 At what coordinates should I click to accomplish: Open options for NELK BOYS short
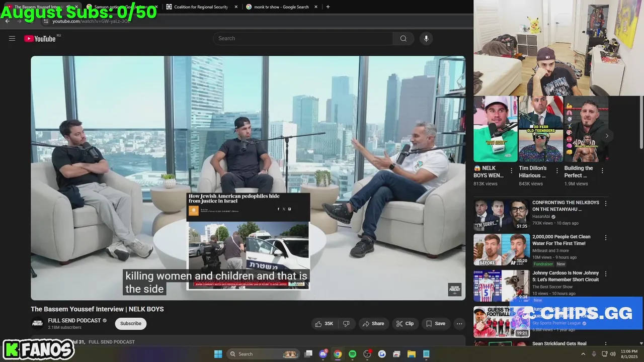click(512, 171)
